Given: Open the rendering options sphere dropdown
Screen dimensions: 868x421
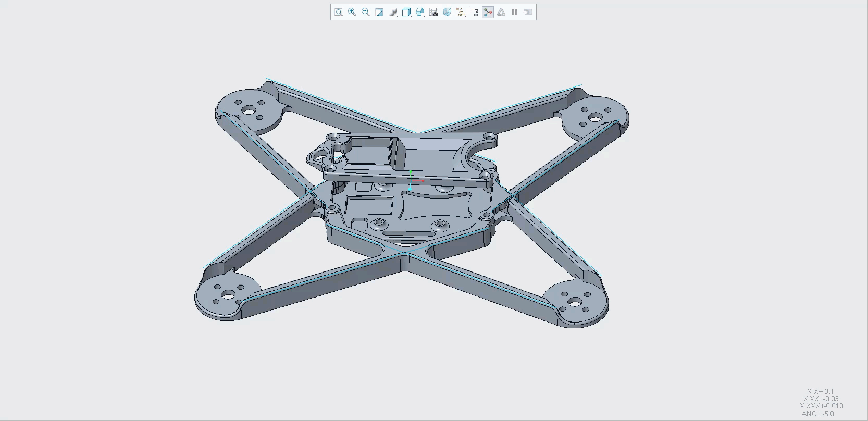Looking at the screenshot, I should (393, 12).
